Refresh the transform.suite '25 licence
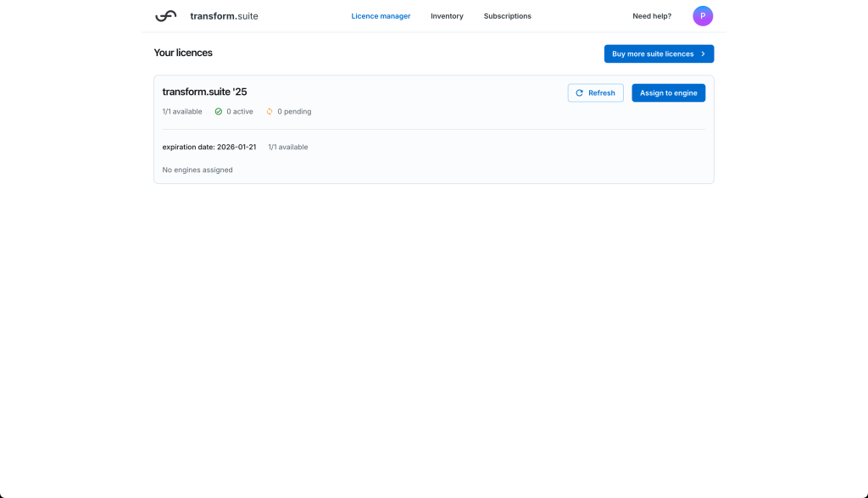868x498 pixels. click(595, 93)
